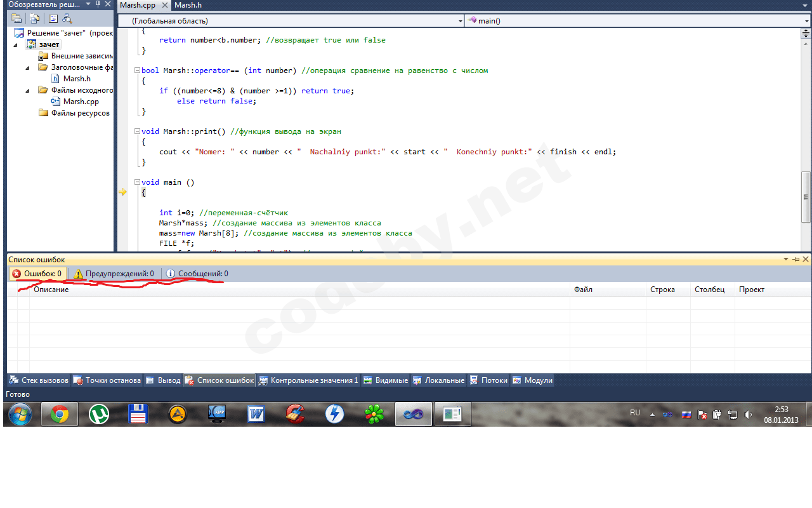This screenshot has height=508, width=812.
Task: Sort error list by Строка column
Action: (x=668, y=290)
